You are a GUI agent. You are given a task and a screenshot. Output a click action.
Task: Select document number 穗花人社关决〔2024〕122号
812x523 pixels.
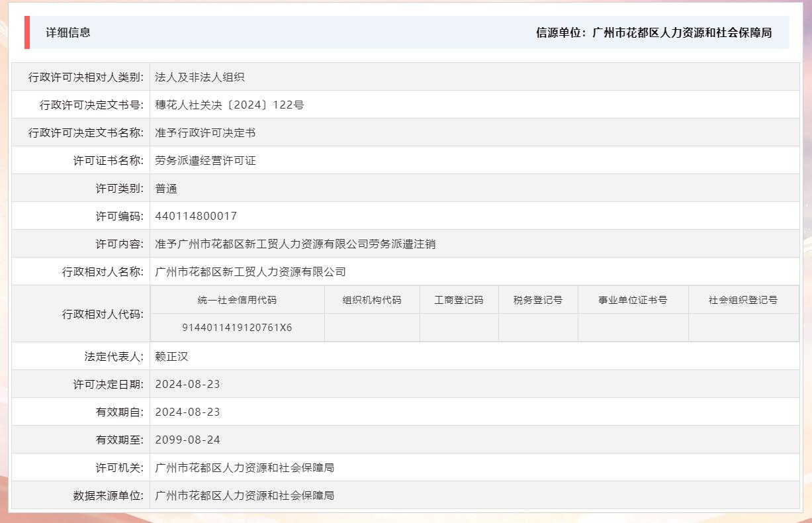230,105
